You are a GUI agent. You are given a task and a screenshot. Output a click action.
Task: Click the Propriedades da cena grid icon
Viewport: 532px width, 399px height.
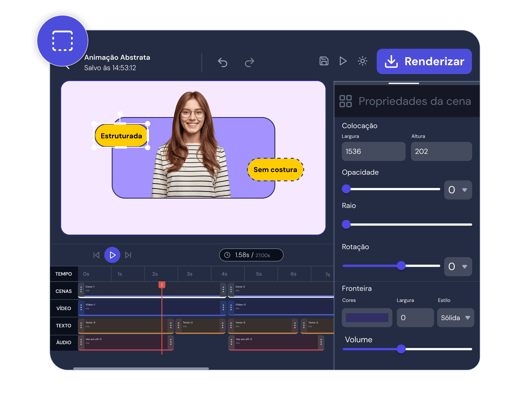click(x=345, y=101)
